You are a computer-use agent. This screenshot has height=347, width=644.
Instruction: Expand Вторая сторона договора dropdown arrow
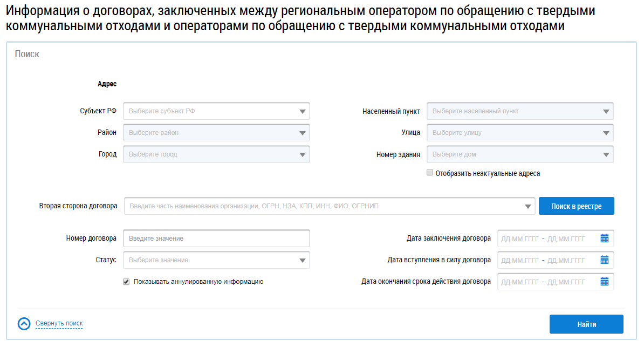coord(527,207)
